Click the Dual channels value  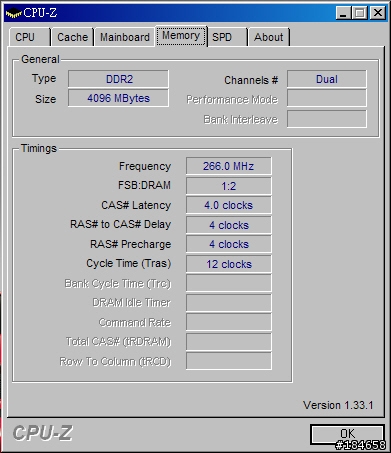pyautogui.click(x=327, y=79)
